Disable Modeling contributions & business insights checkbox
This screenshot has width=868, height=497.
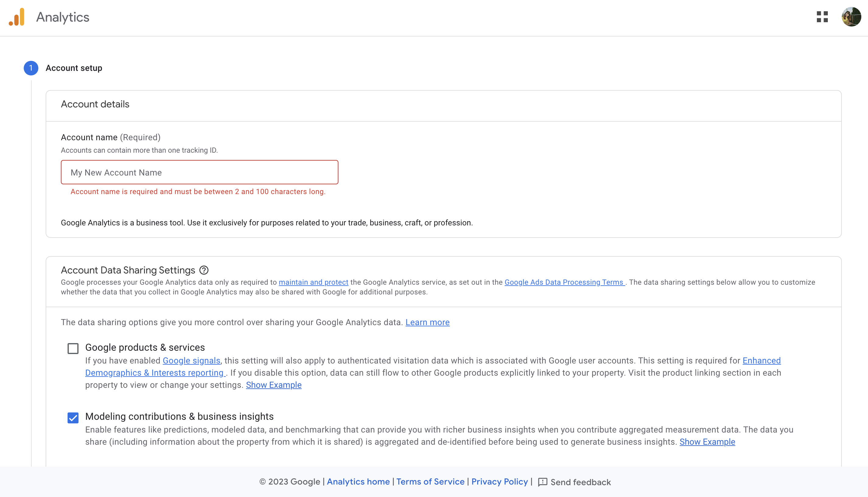click(73, 417)
